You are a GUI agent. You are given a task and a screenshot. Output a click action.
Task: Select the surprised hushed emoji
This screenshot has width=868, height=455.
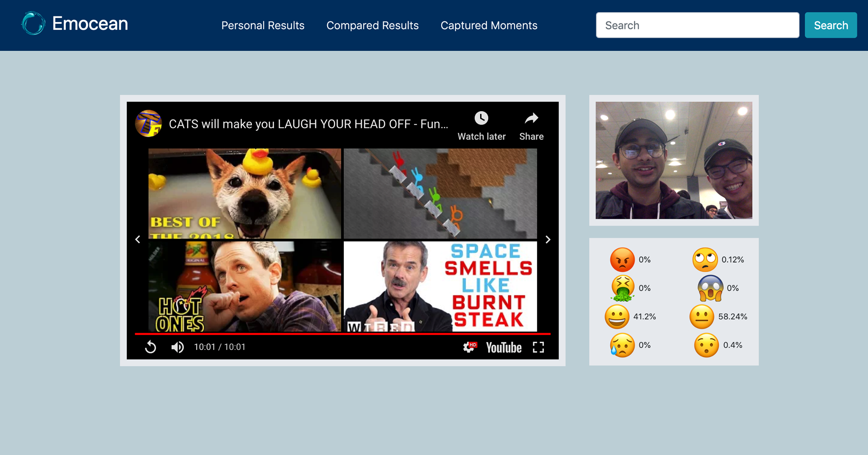pyautogui.click(x=707, y=345)
